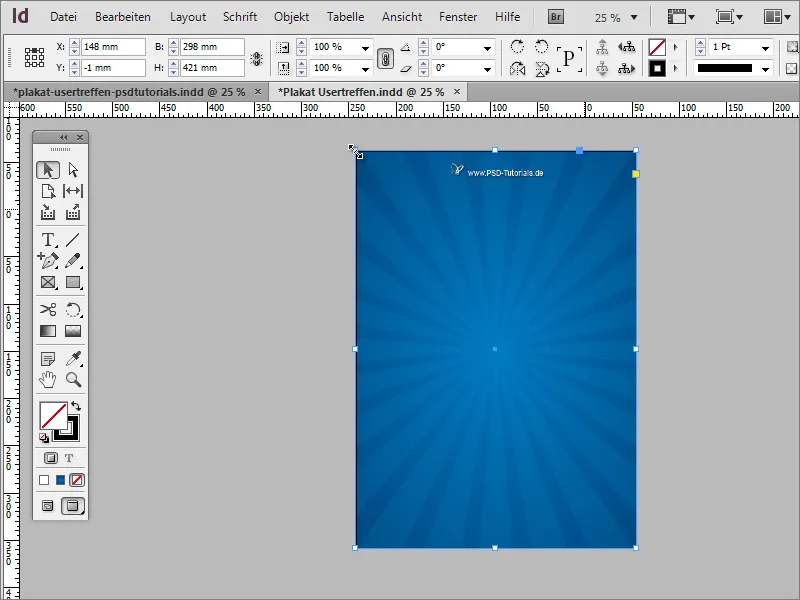Viewport: 800px width, 600px height.
Task: Expand the stroke weight 1 Pt dropdown
Action: point(765,48)
